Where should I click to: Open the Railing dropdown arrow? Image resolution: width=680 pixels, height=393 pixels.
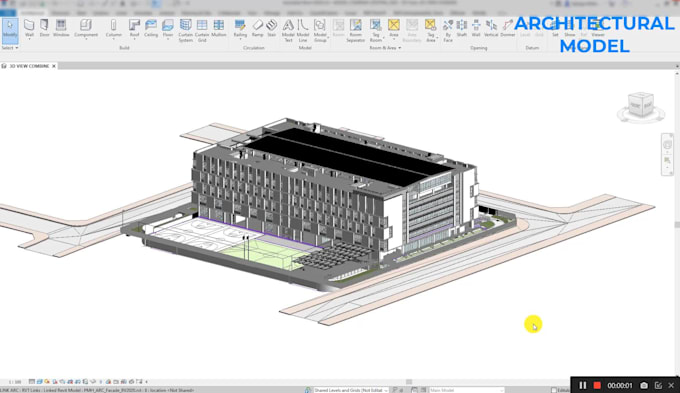240,39
